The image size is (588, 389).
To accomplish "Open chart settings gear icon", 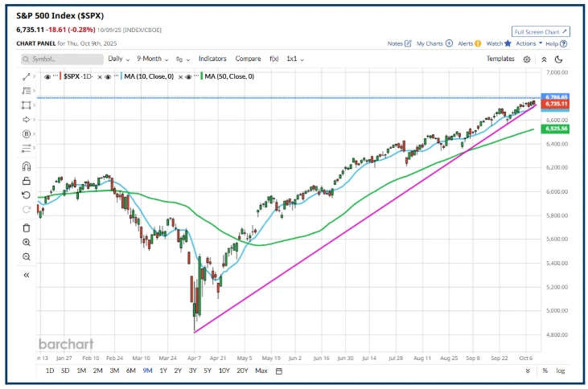I will tap(526, 59).
